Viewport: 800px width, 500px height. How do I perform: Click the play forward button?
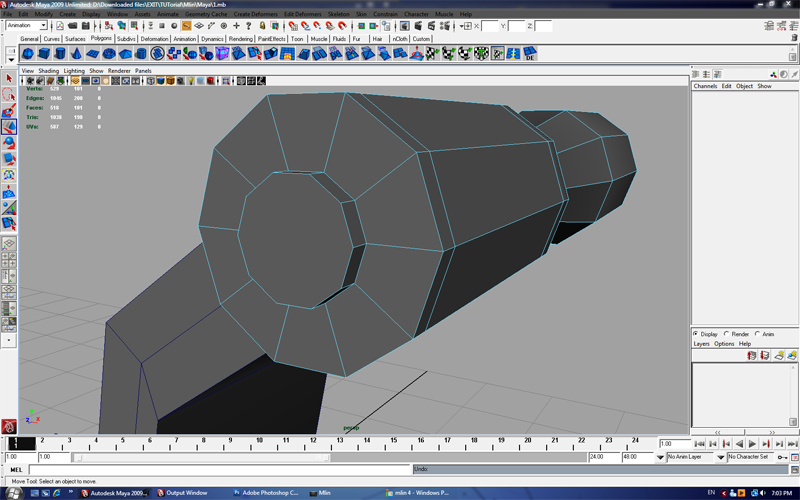[752, 444]
